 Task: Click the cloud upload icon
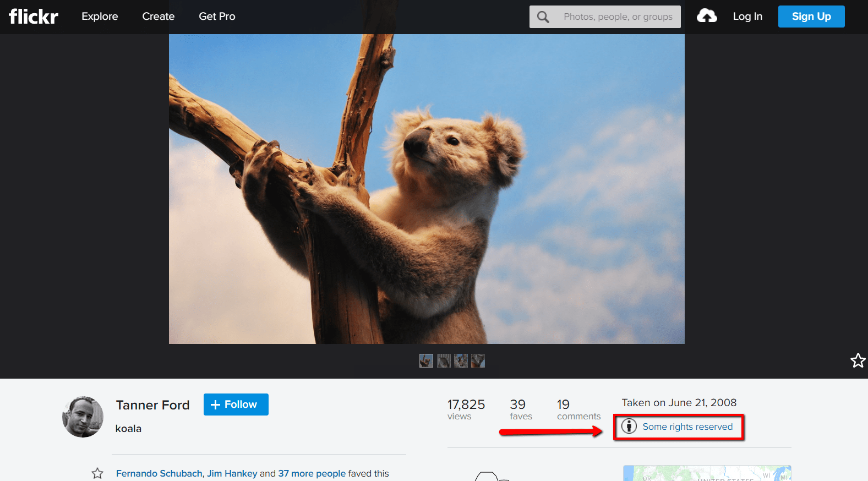coord(707,16)
